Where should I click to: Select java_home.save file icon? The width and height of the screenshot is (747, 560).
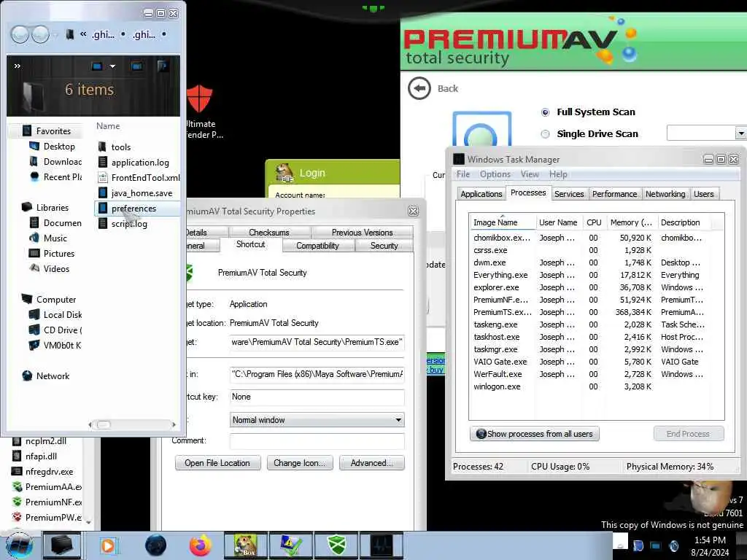[x=102, y=192]
